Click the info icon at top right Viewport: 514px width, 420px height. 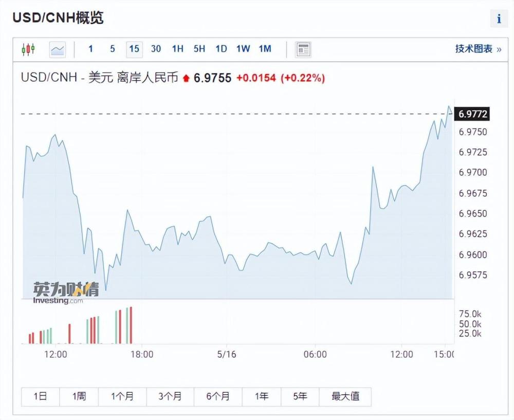pos(499,19)
